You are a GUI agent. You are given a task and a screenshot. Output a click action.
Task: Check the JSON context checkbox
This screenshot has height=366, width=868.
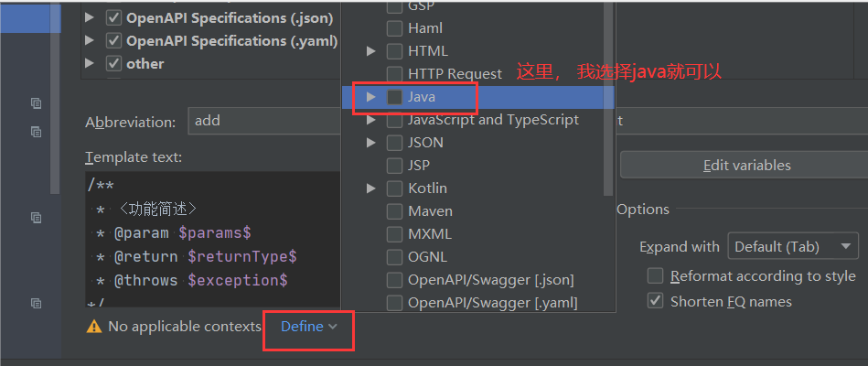pyautogui.click(x=394, y=143)
